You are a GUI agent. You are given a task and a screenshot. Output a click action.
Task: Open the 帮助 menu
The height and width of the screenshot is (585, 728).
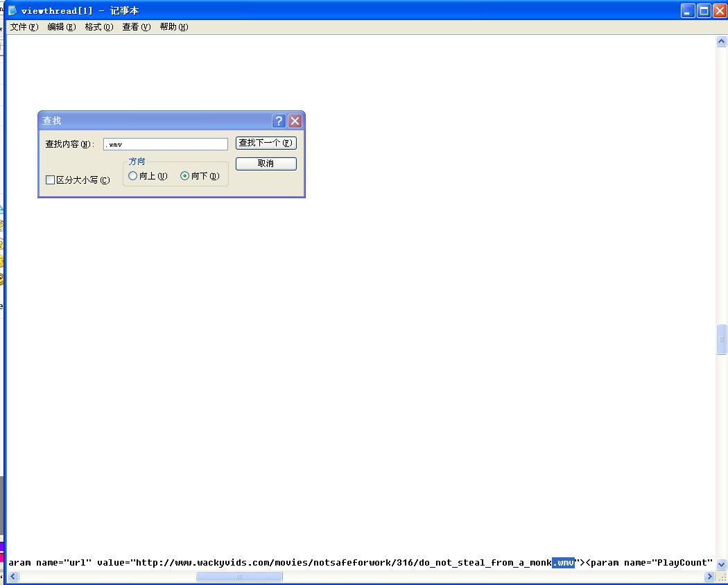173,27
